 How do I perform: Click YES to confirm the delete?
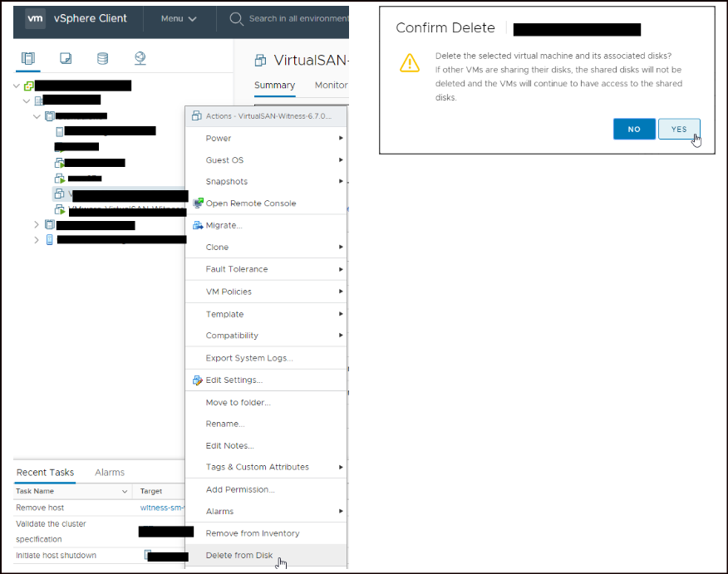coord(679,130)
